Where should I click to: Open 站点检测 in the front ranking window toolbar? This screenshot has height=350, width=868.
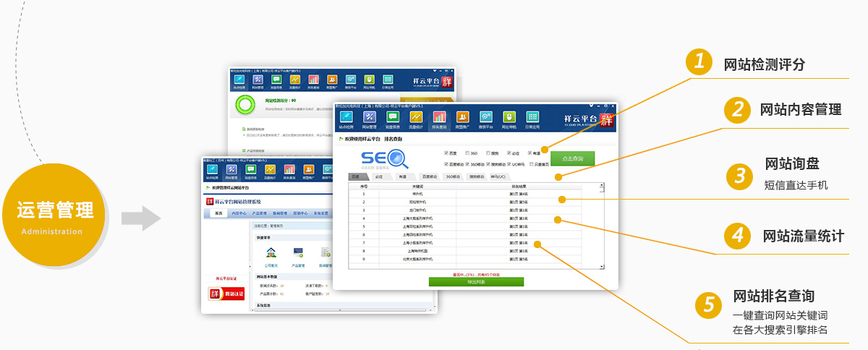346,119
